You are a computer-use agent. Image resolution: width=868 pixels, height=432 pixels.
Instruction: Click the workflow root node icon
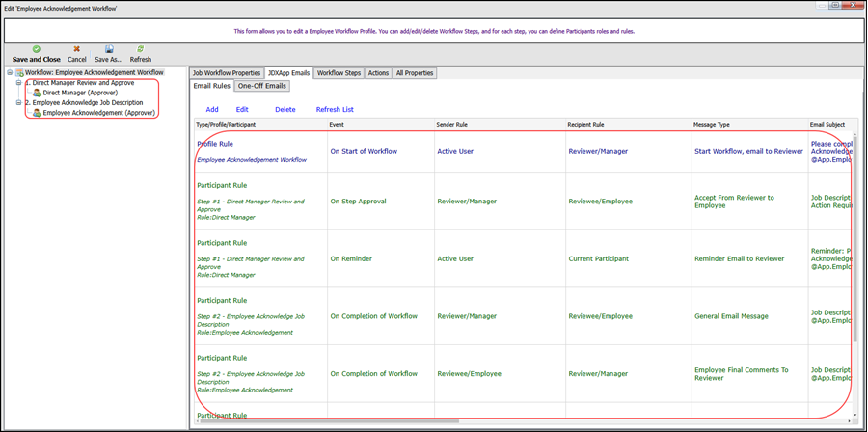[19, 73]
